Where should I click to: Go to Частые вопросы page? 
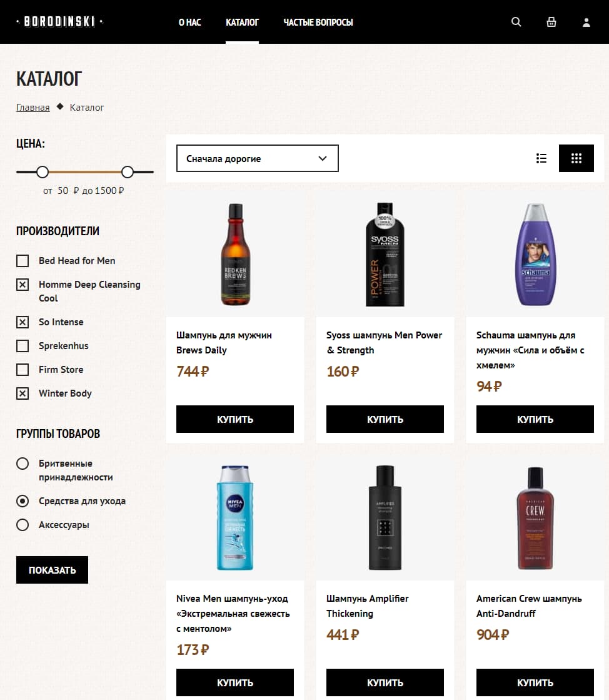tap(318, 22)
